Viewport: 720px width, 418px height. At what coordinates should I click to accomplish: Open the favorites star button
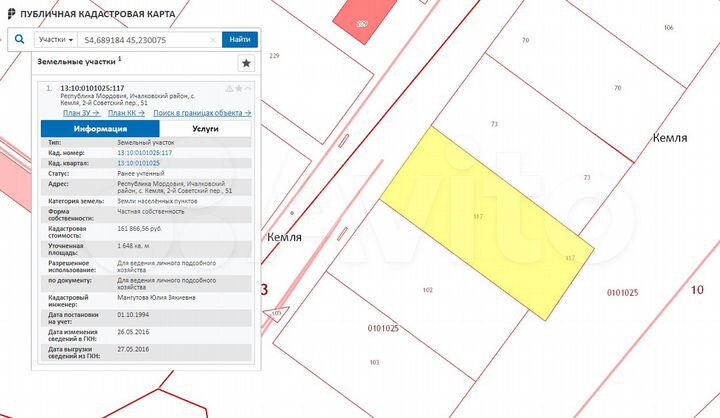[246, 63]
